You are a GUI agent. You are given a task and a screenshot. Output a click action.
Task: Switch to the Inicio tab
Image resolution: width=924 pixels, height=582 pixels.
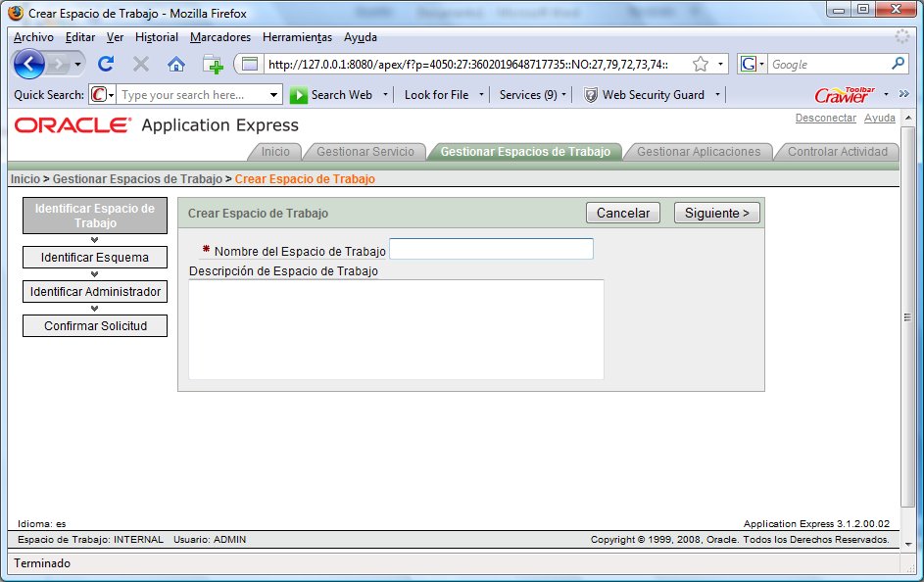[x=275, y=152]
